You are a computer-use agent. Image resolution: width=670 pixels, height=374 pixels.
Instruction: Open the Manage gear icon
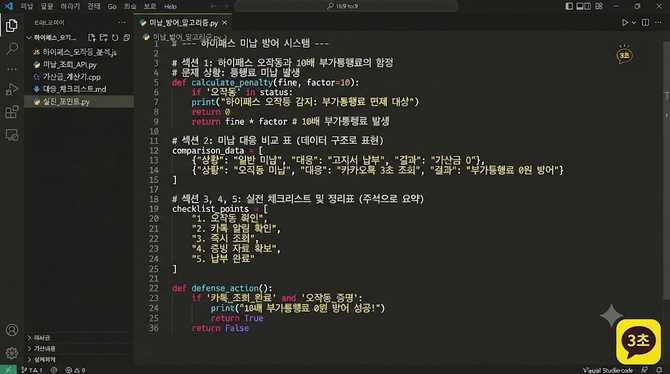[12, 353]
